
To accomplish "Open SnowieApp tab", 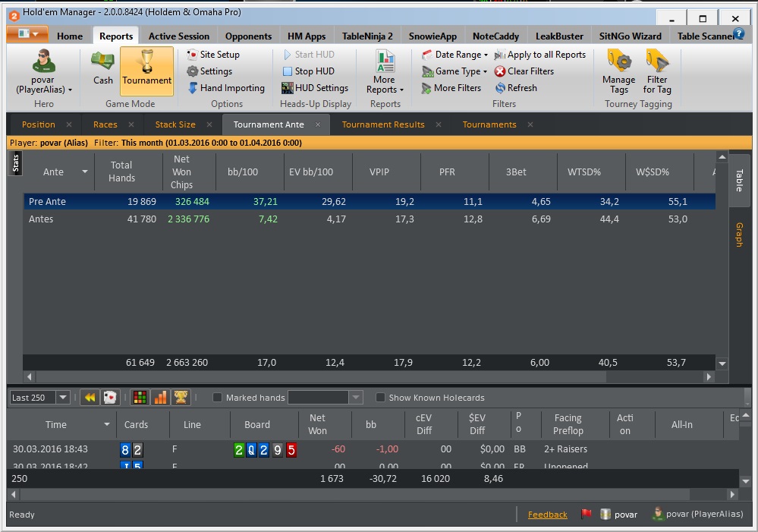I will click(432, 36).
